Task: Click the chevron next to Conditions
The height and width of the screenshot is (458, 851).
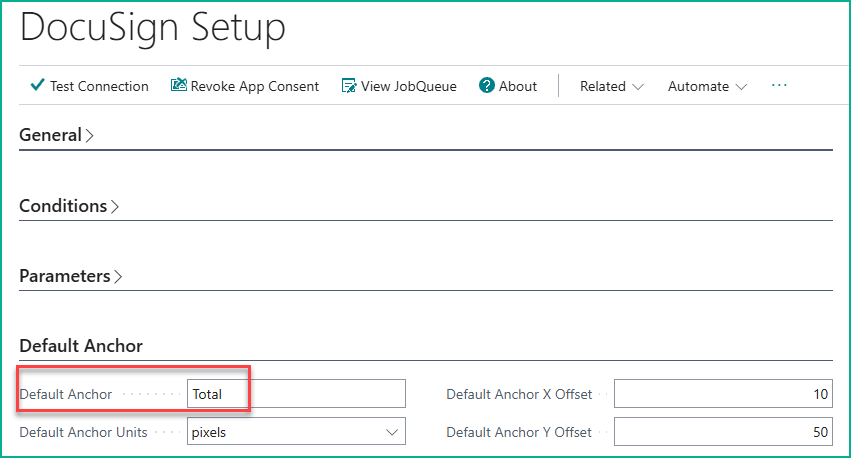Action: [x=115, y=207]
